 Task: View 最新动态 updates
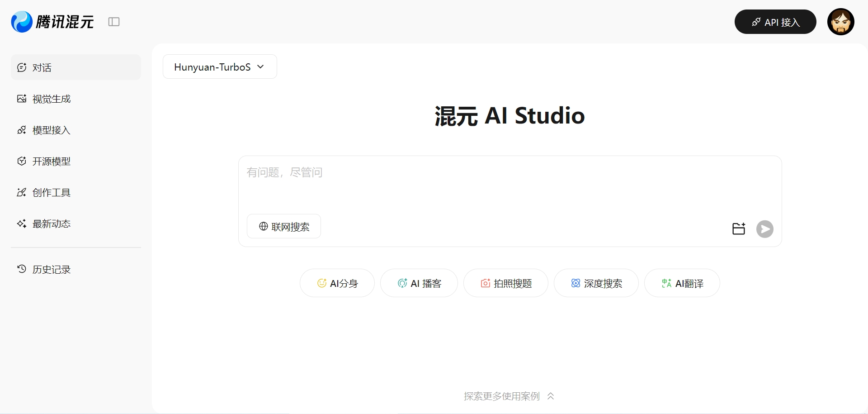coord(76,224)
